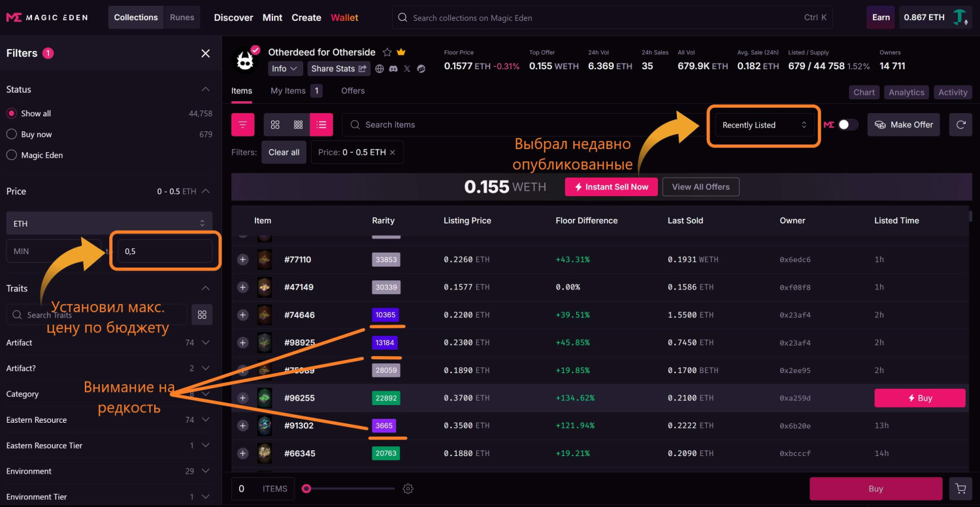Viewport: 980px width, 507px height.
Task: Open the traits grid view icon
Action: (x=202, y=314)
